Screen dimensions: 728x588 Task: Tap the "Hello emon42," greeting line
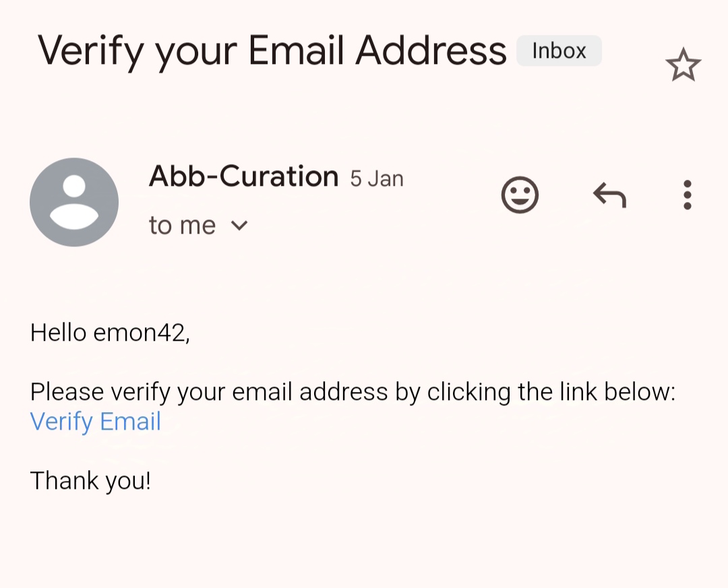[110, 332]
